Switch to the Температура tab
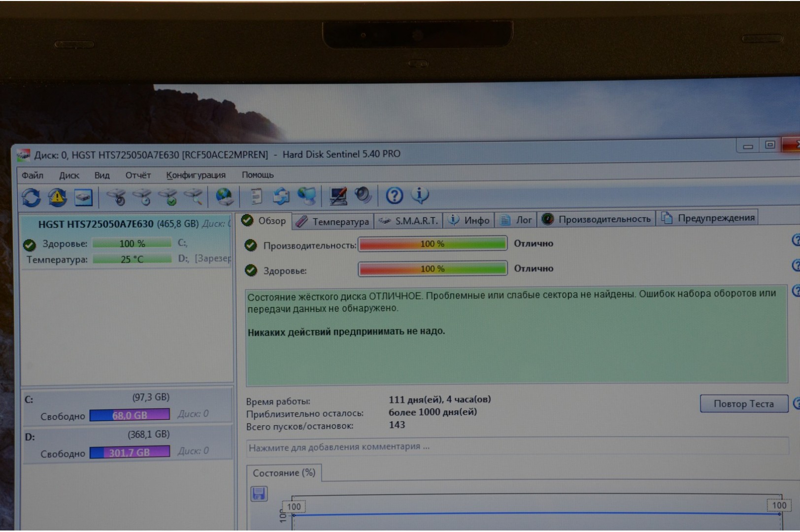This screenshot has width=800, height=532. coord(333,222)
